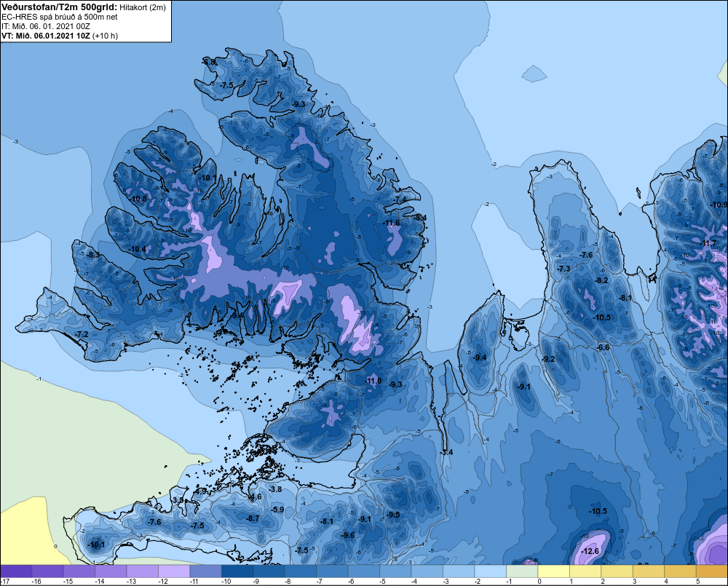Click legend swatch between -12 and -11
This screenshot has height=586, width=728.
(174, 571)
